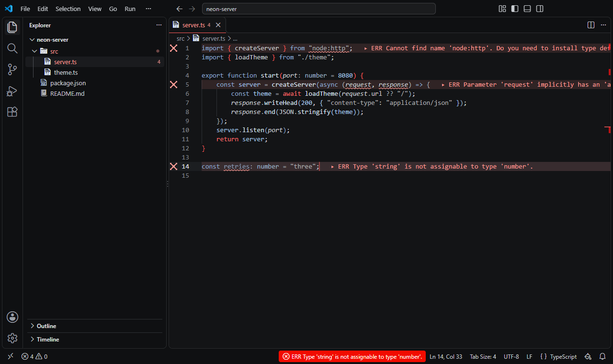Open the File menu
Image resolution: width=613 pixels, height=364 pixels.
click(25, 9)
